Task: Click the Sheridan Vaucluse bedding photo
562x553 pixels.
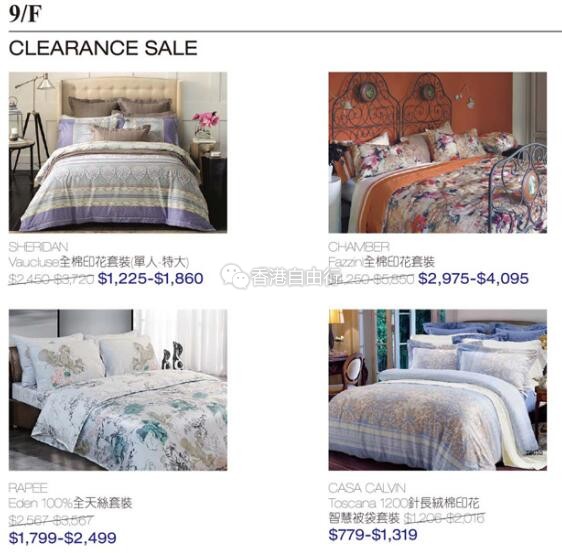Action: click(x=118, y=152)
